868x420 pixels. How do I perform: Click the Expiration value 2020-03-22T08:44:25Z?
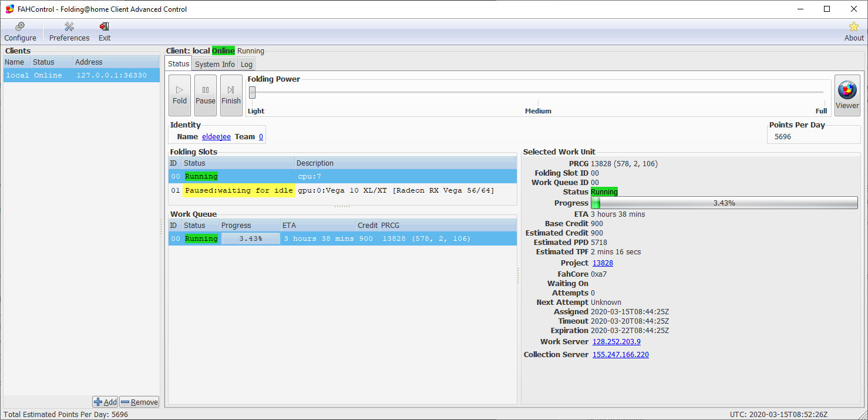coord(630,331)
